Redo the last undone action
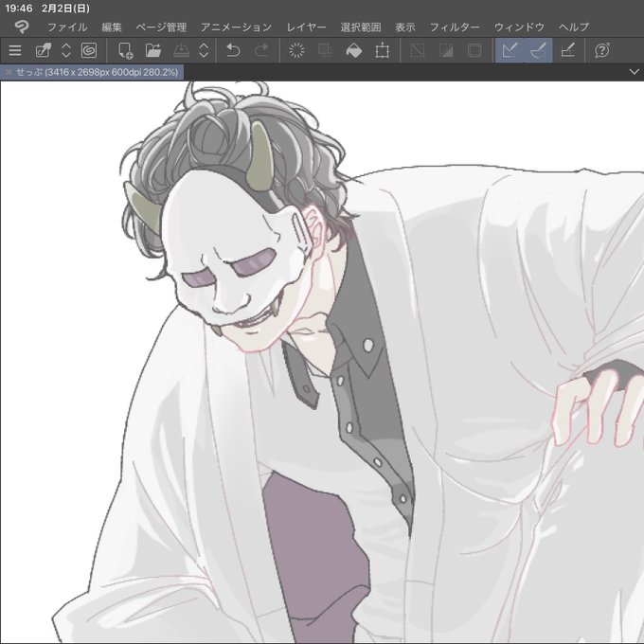 click(261, 50)
